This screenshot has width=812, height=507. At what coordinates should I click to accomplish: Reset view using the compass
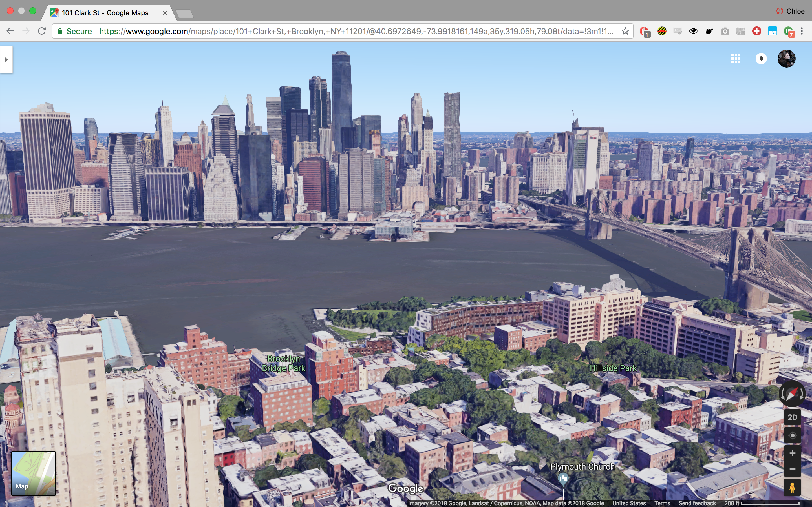click(x=792, y=394)
